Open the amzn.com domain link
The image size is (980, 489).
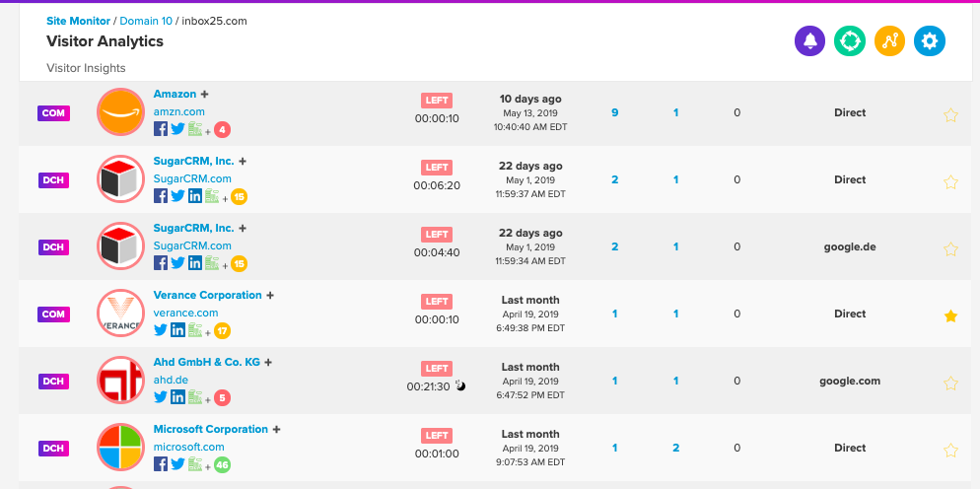tap(178, 111)
